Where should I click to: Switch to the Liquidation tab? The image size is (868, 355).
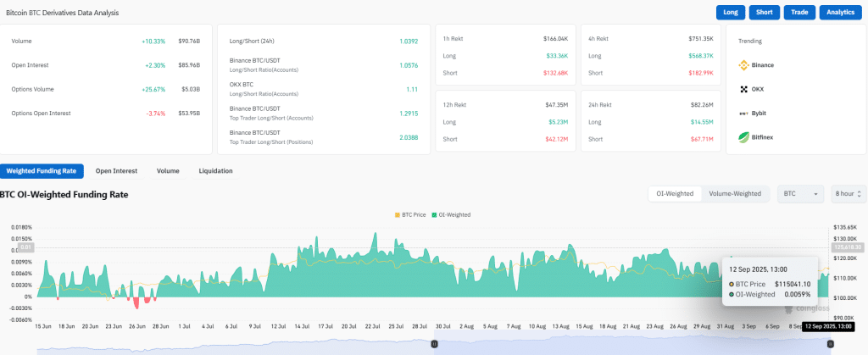(x=215, y=171)
